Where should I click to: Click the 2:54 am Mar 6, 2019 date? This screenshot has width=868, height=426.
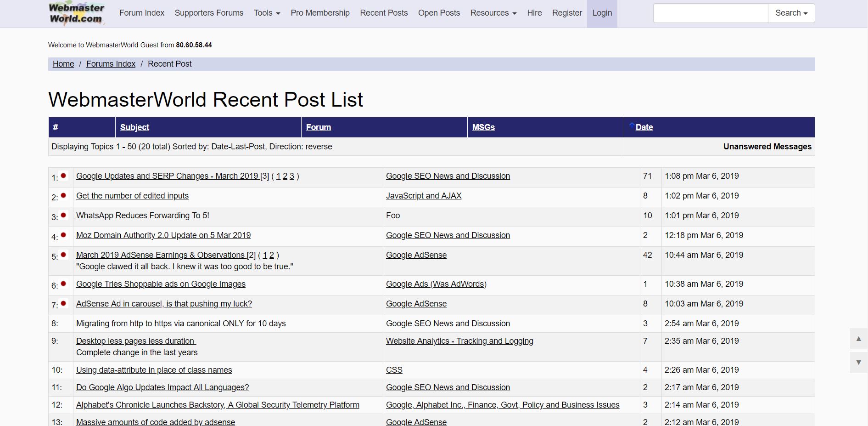point(702,324)
